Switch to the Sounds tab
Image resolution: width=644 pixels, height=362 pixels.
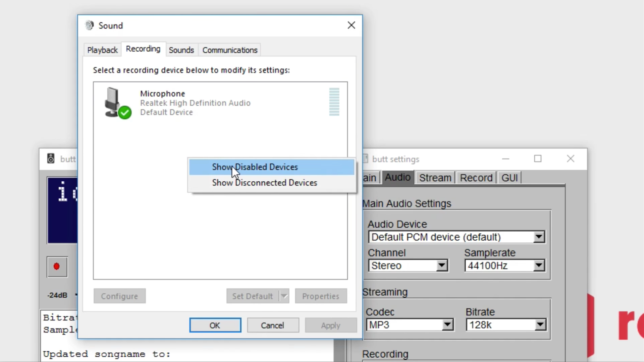(181, 50)
